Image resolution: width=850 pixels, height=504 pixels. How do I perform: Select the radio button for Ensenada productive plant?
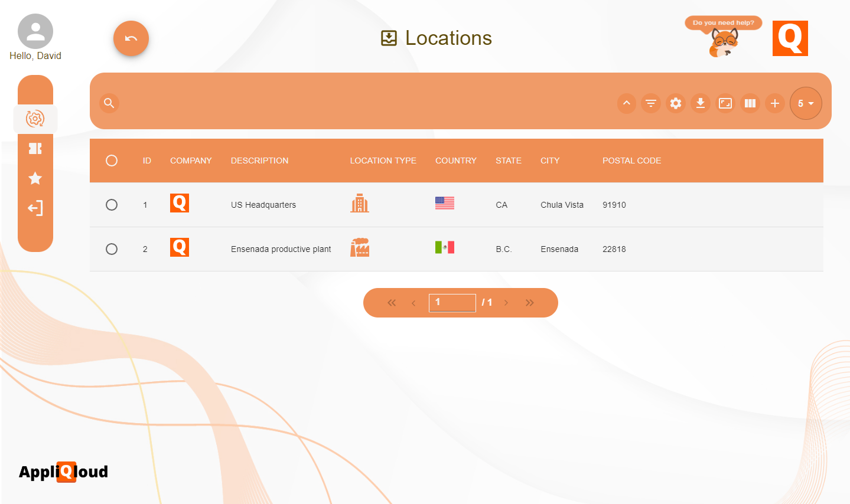coord(112,249)
